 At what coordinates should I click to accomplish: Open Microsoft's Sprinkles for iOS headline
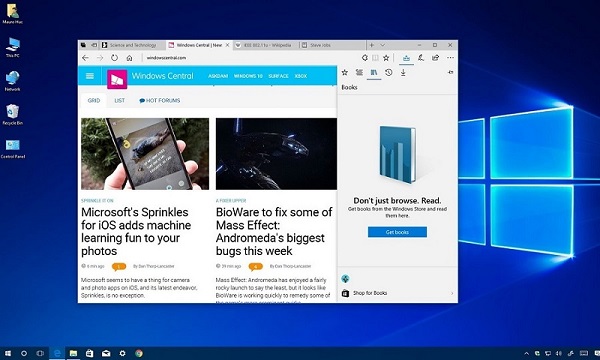coord(136,231)
